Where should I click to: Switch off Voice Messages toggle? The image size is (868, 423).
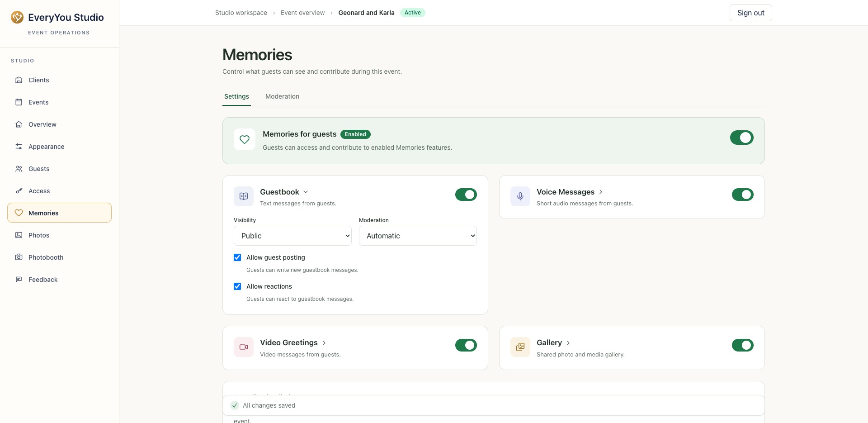pos(743,195)
